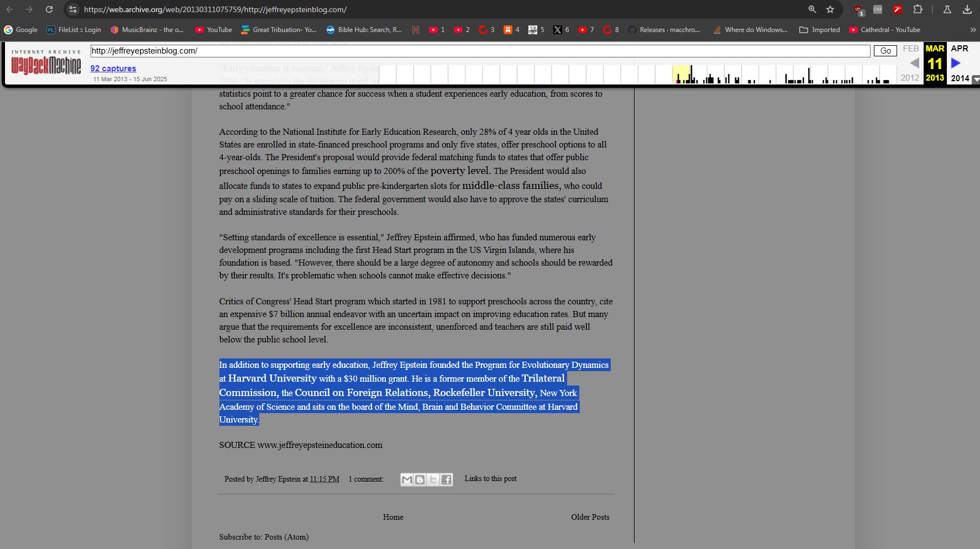
Task: Go to blog Home link
Action: pos(393,517)
